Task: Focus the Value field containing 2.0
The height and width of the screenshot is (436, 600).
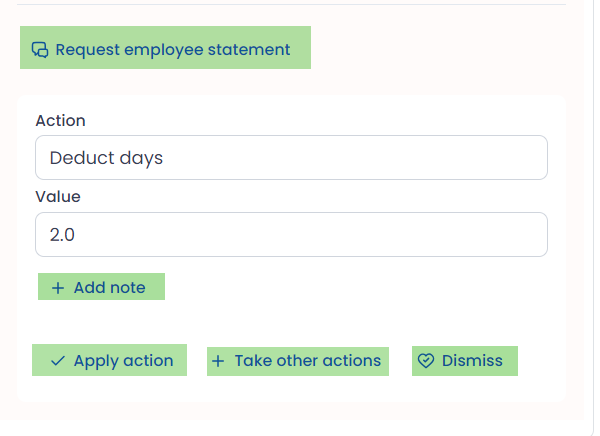Action: tap(290, 234)
